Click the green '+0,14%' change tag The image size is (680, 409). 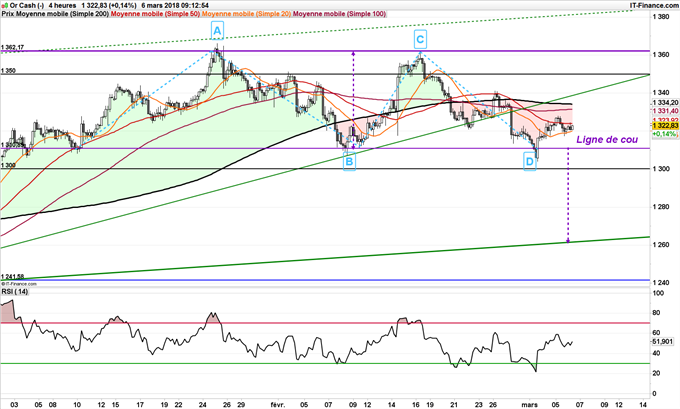click(x=664, y=134)
